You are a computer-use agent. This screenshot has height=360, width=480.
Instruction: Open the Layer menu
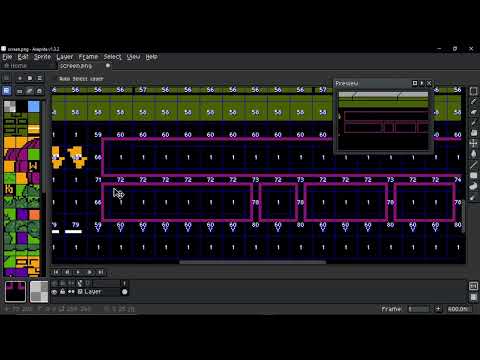[x=65, y=57]
